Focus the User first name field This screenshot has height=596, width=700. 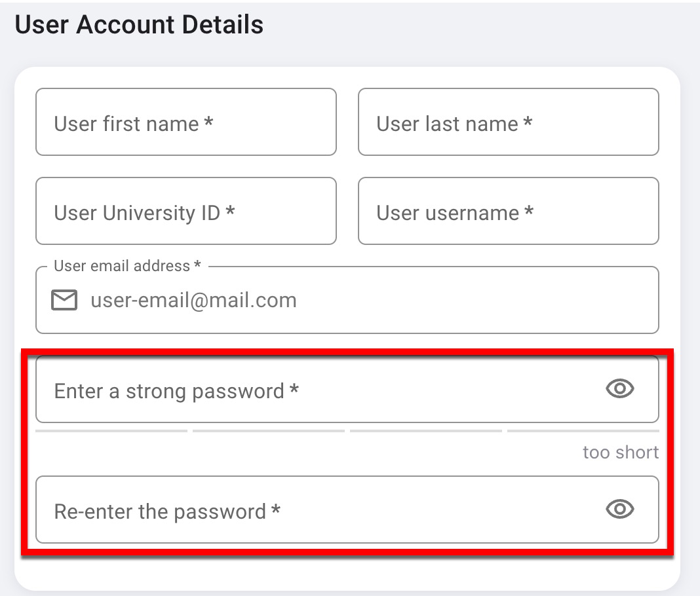click(x=185, y=122)
